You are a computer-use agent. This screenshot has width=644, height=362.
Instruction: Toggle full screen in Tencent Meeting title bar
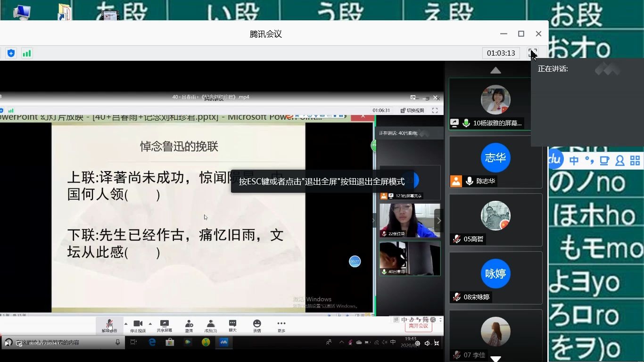[x=533, y=53]
